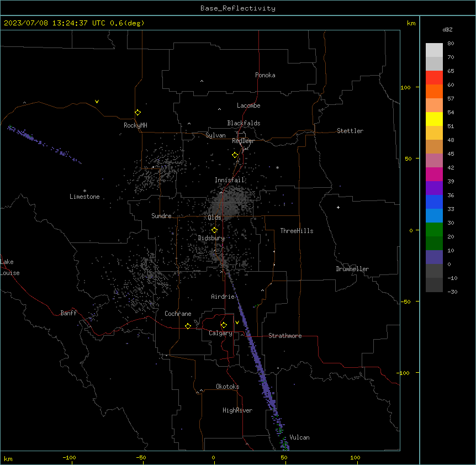Click the Calgary city label

click(220, 333)
